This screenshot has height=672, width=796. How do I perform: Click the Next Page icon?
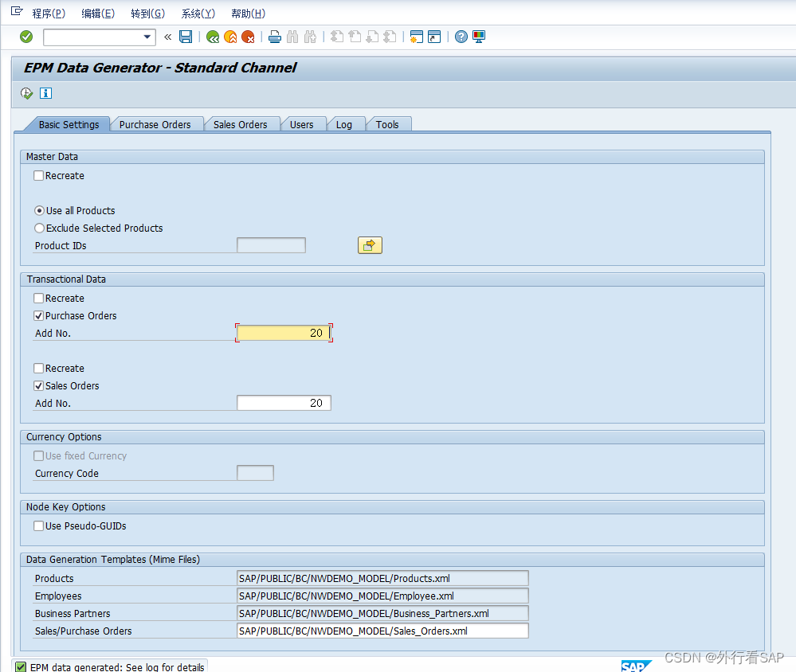pos(372,37)
